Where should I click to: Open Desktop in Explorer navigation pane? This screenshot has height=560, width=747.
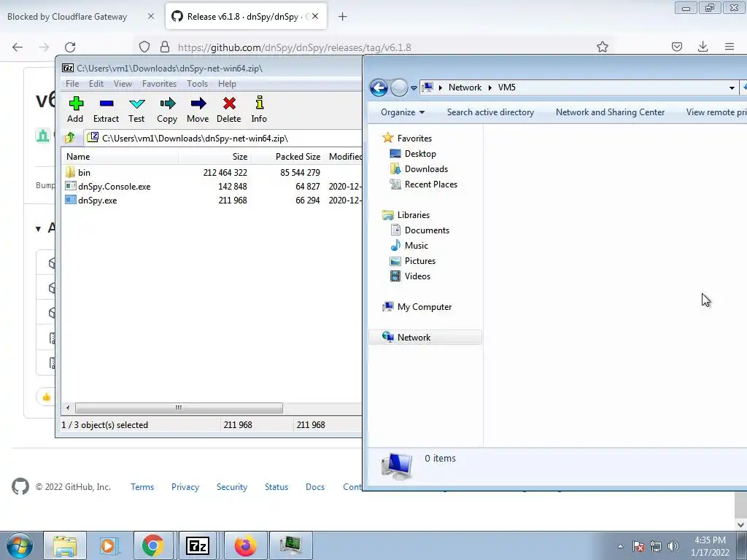click(x=420, y=154)
